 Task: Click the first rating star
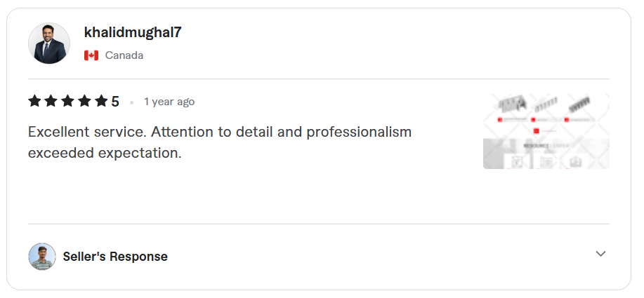pyautogui.click(x=35, y=102)
